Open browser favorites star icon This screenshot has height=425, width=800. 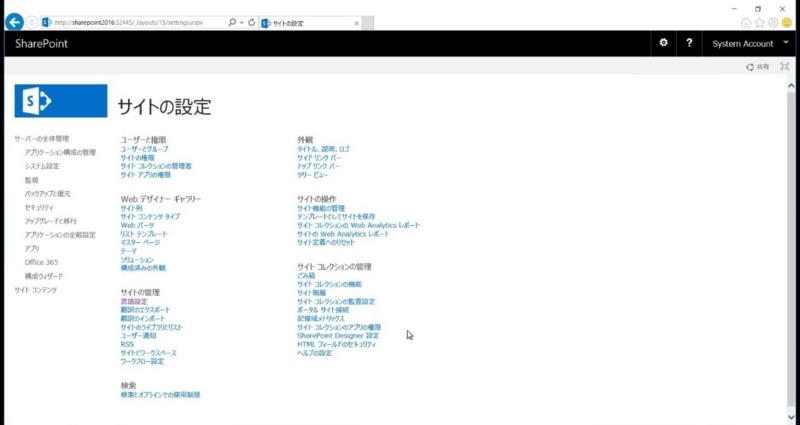click(760, 22)
